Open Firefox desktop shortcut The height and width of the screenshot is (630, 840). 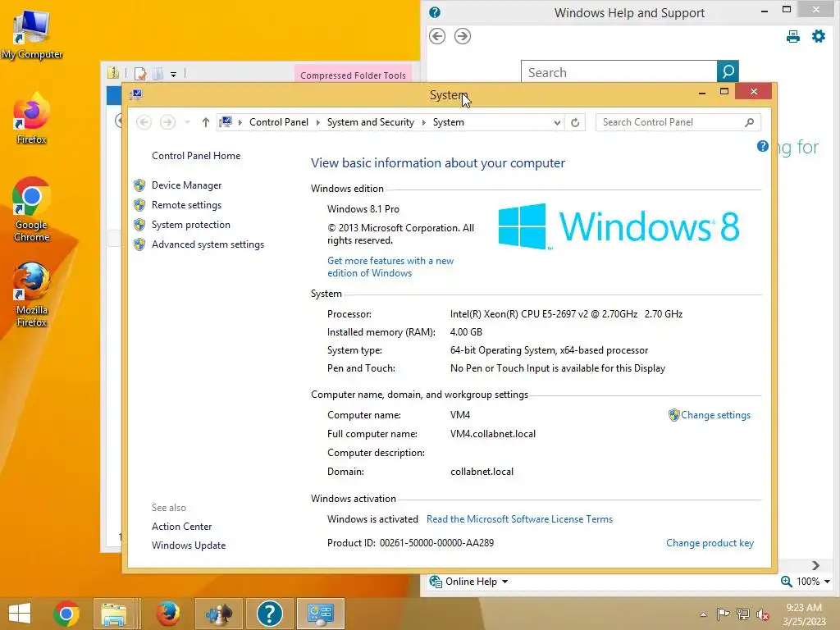pyautogui.click(x=32, y=119)
